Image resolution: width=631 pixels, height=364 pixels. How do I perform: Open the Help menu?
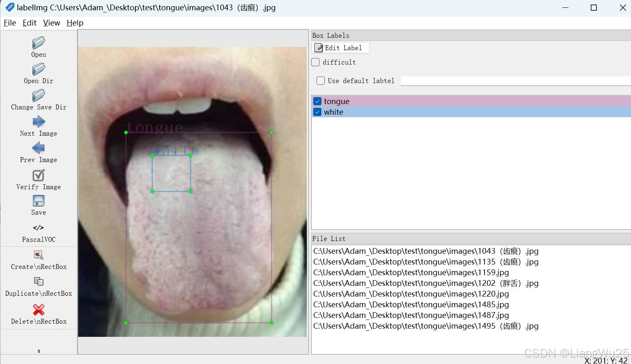75,23
